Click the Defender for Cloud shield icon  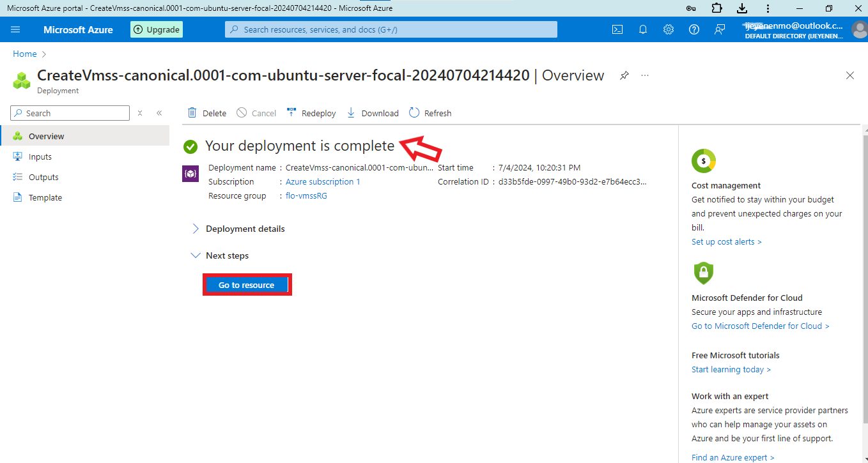(x=703, y=273)
